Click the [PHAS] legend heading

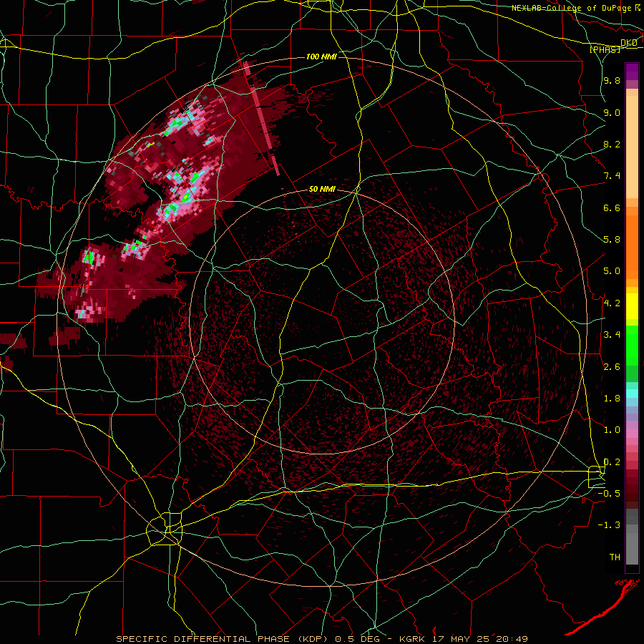[605, 50]
